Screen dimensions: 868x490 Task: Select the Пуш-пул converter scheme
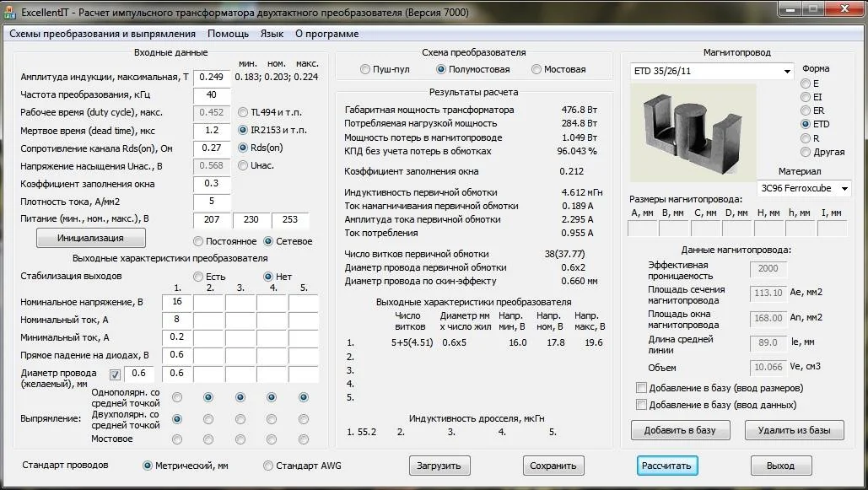[x=365, y=69]
